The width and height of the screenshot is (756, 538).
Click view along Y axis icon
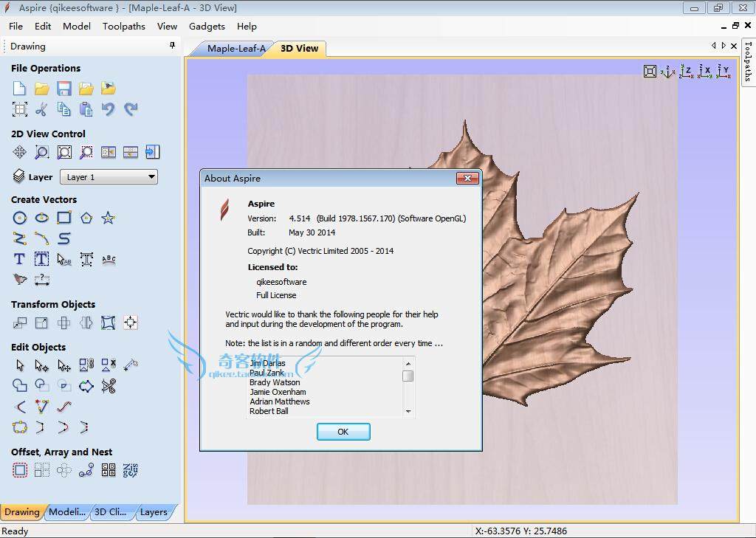tap(724, 72)
